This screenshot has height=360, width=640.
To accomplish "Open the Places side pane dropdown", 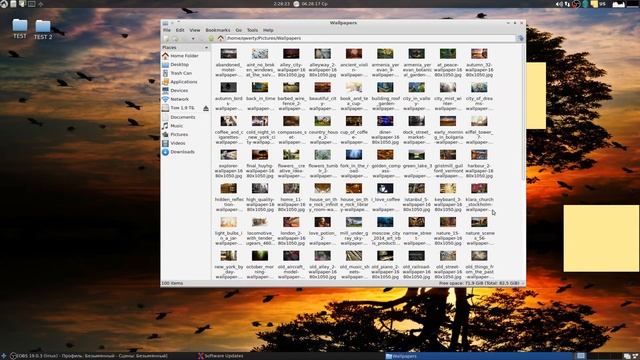I will [x=206, y=48].
